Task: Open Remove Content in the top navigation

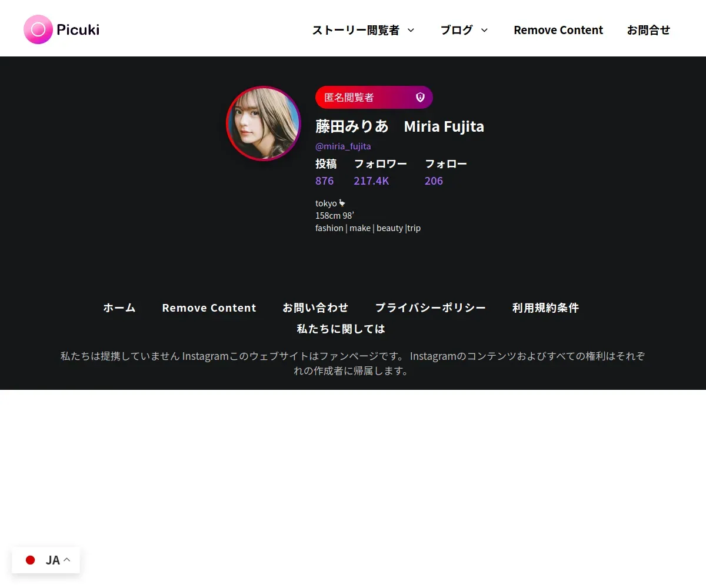Action: 558,30
